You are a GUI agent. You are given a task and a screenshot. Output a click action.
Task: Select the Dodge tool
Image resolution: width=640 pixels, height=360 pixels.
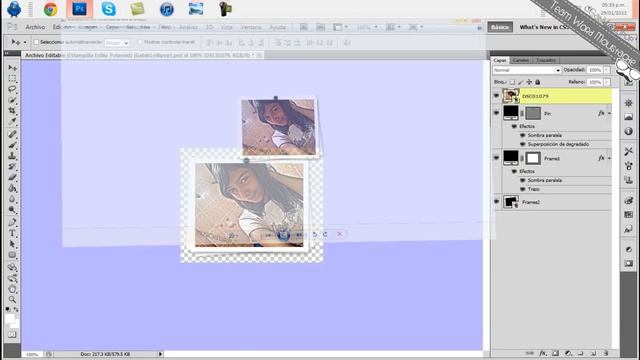tap(13, 210)
